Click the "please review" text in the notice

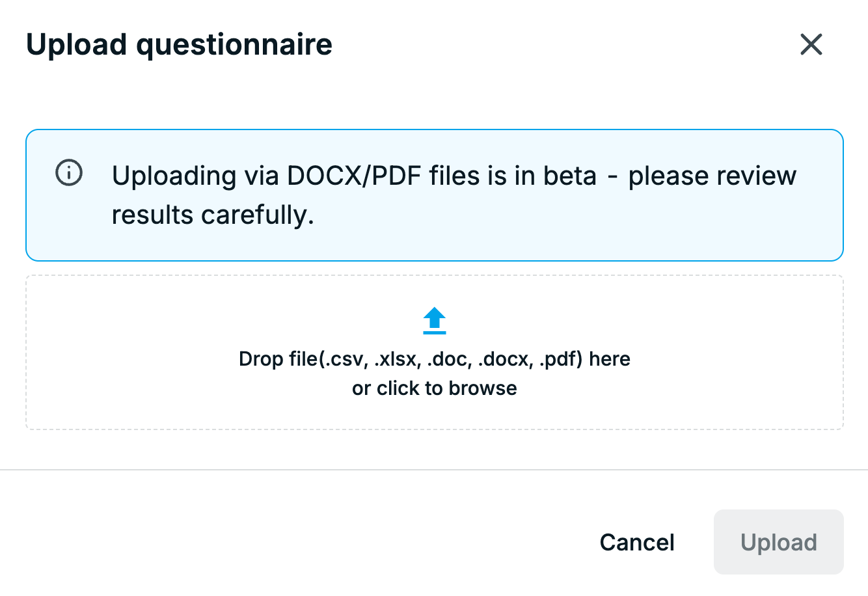click(x=712, y=176)
